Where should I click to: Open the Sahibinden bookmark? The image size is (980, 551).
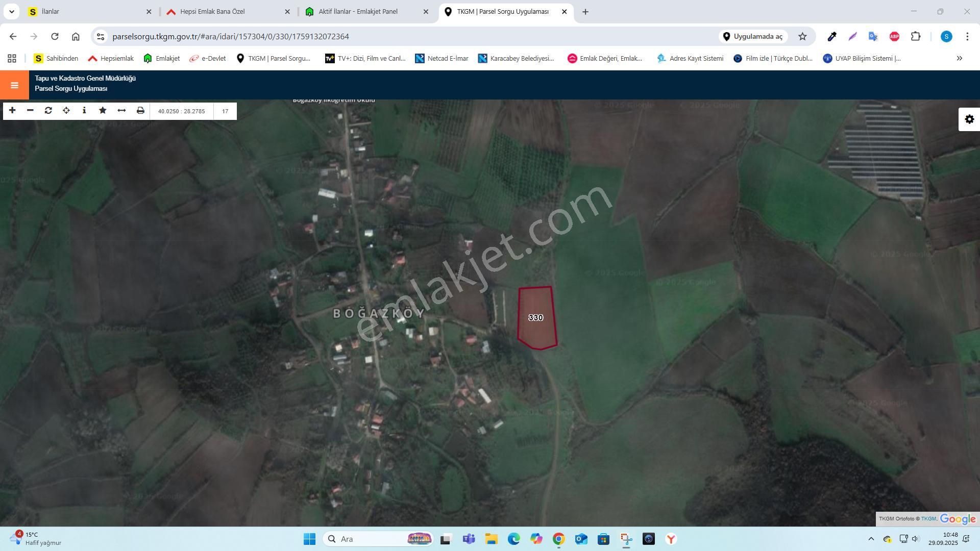pyautogui.click(x=56, y=59)
